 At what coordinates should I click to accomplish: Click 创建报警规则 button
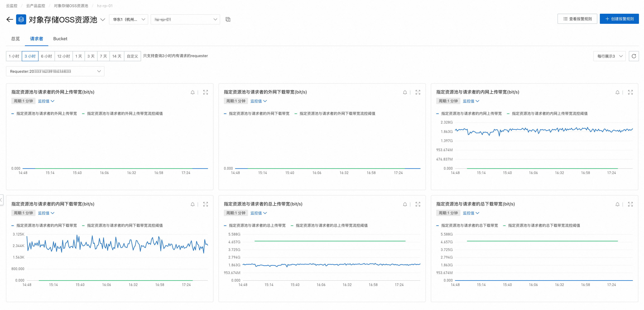coord(619,19)
